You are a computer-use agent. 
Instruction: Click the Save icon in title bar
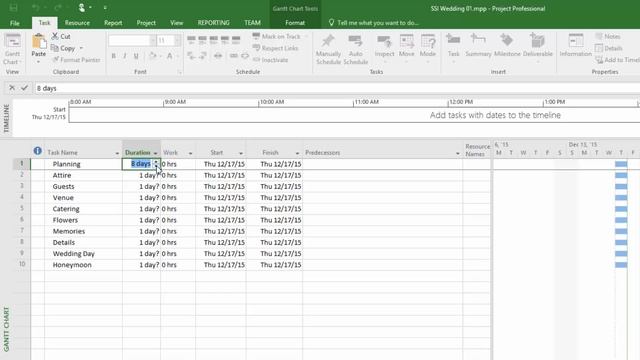pyautogui.click(x=13, y=8)
